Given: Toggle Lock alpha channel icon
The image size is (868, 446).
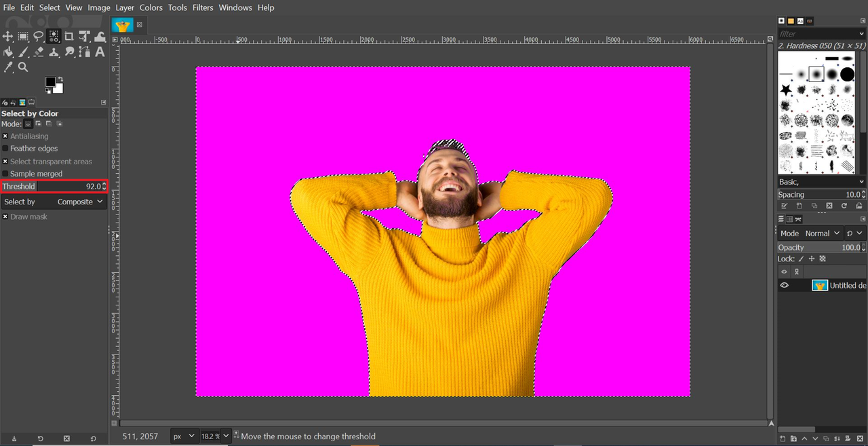Looking at the screenshot, I should click(823, 259).
